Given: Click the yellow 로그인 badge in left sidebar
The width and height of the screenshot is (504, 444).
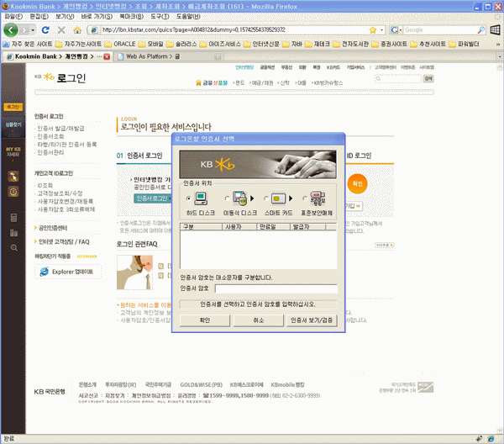Looking at the screenshot, I should [13, 107].
